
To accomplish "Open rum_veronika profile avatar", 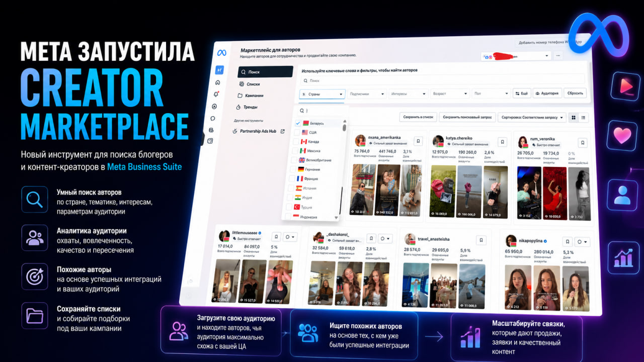I will coord(523,142).
